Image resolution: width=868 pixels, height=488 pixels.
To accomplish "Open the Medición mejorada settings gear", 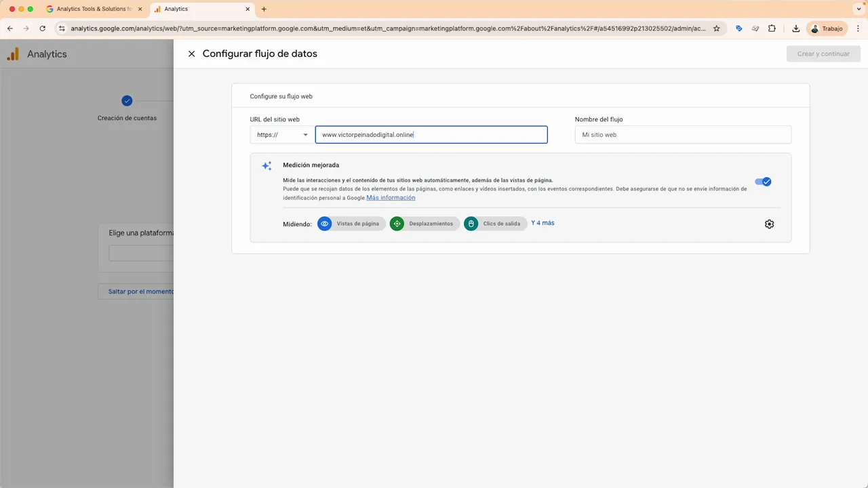I will pyautogui.click(x=769, y=224).
